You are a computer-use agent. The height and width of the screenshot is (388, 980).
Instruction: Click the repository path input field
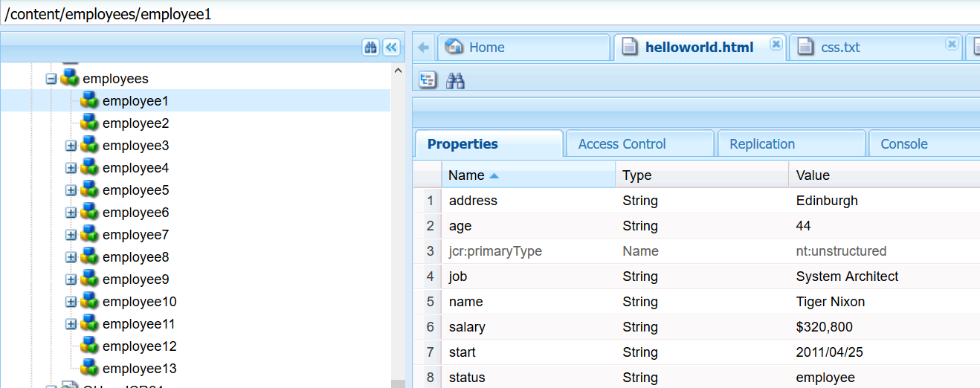point(483,13)
